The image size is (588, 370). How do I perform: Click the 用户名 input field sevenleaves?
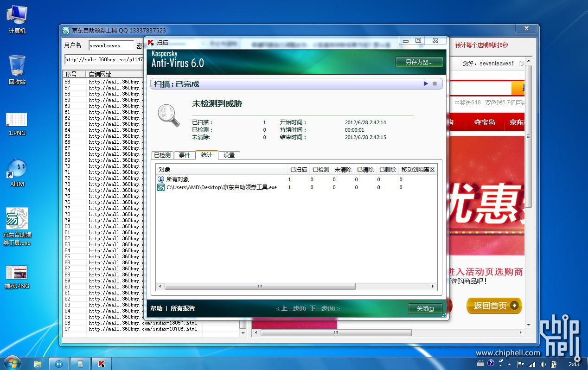click(111, 46)
